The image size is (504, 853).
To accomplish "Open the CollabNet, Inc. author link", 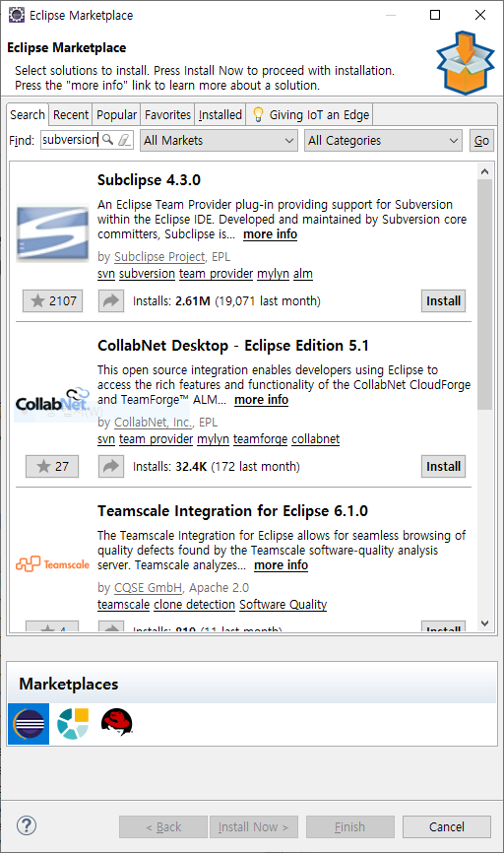I will click(153, 423).
